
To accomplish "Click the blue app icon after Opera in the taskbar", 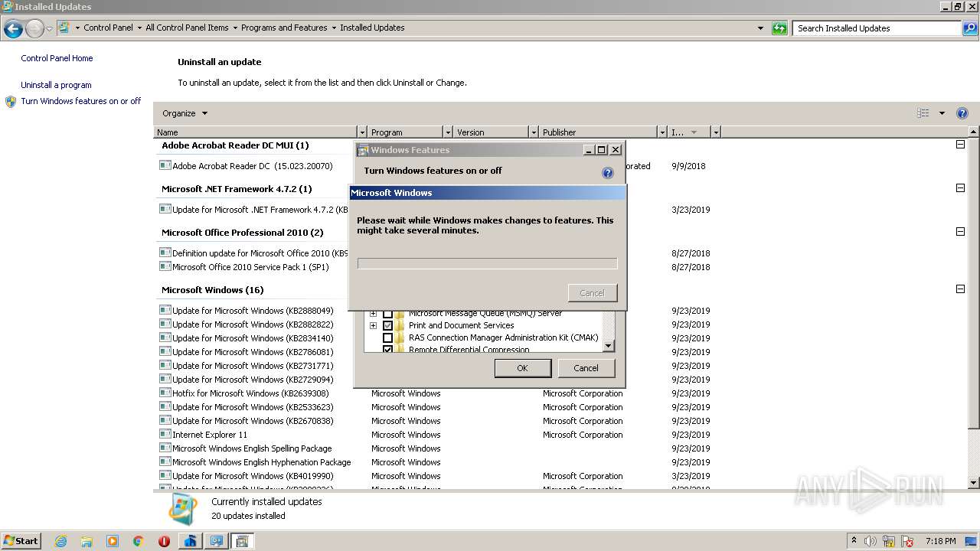I will click(x=190, y=541).
